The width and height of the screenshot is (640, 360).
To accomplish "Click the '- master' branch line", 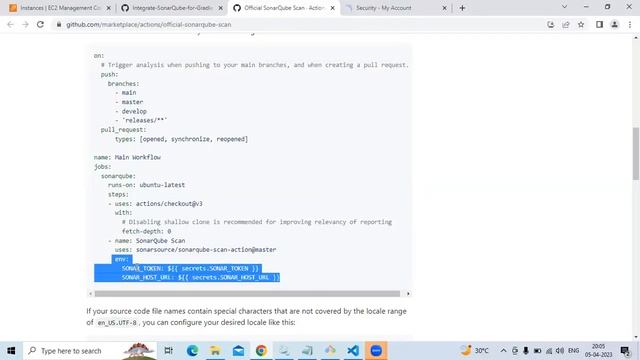I will pos(129,102).
